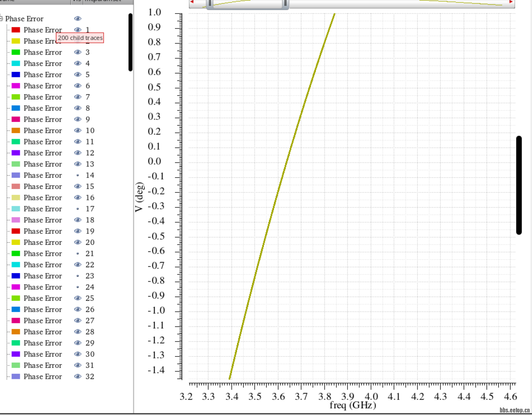The height and width of the screenshot is (415, 532).
Task: Select Phase Error trace 12 row
Action: (42, 153)
